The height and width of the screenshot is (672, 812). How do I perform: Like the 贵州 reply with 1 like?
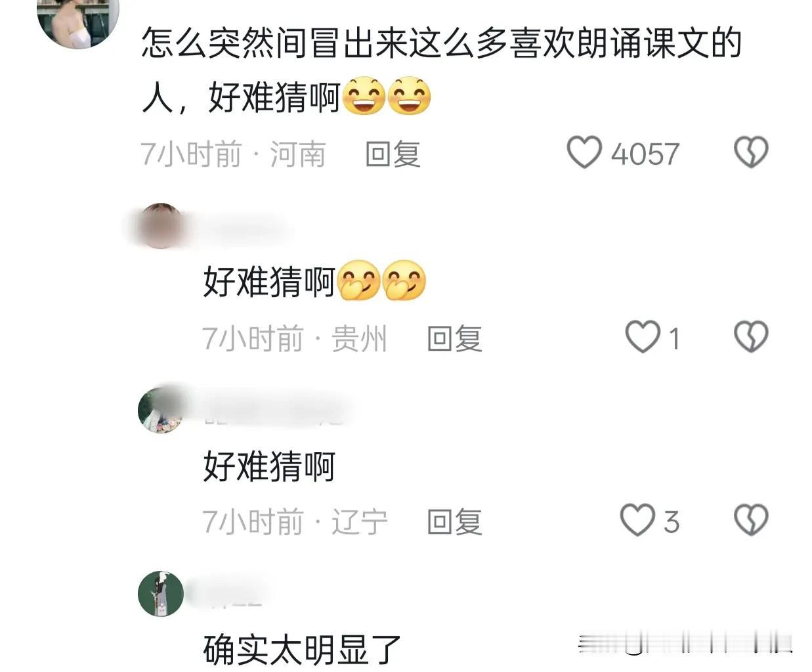tap(642, 337)
